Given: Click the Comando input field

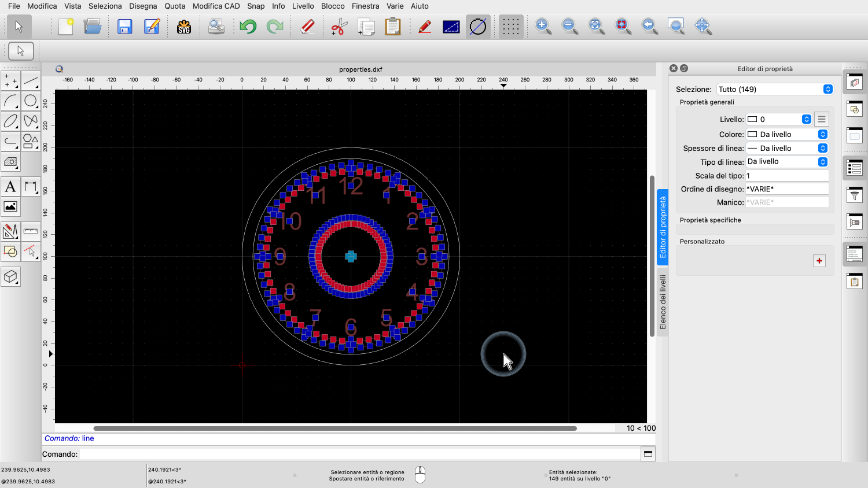Looking at the screenshot, I should pyautogui.click(x=359, y=454).
